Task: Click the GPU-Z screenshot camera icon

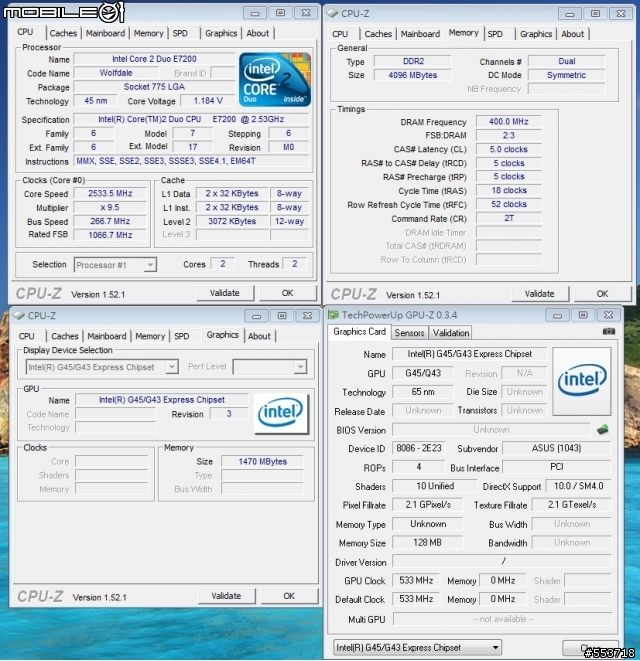Action: 608,331
